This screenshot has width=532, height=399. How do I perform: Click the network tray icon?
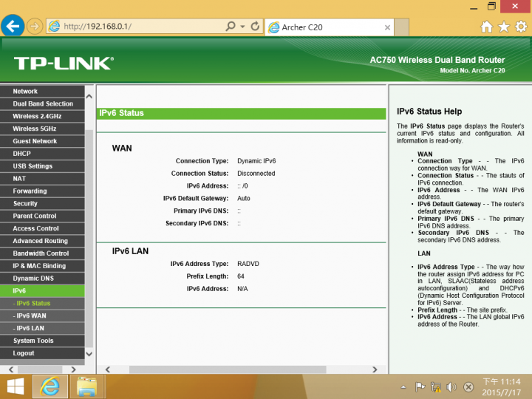click(436, 386)
